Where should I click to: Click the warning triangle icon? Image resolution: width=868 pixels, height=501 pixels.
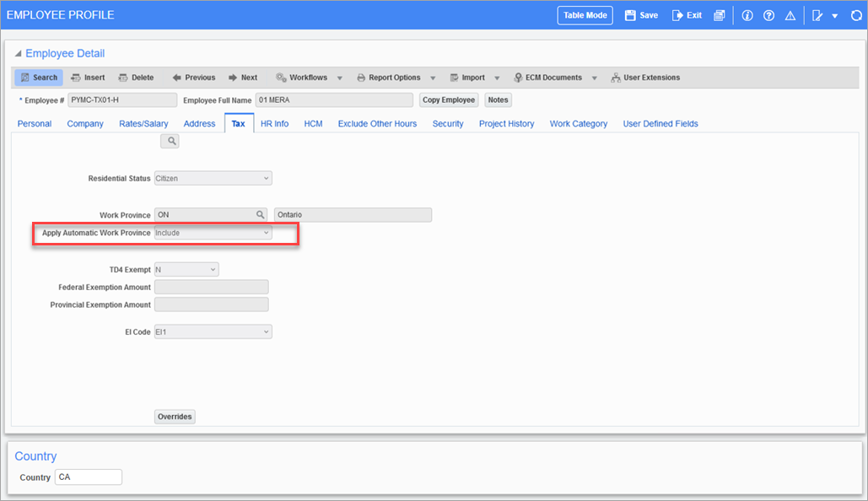[790, 15]
